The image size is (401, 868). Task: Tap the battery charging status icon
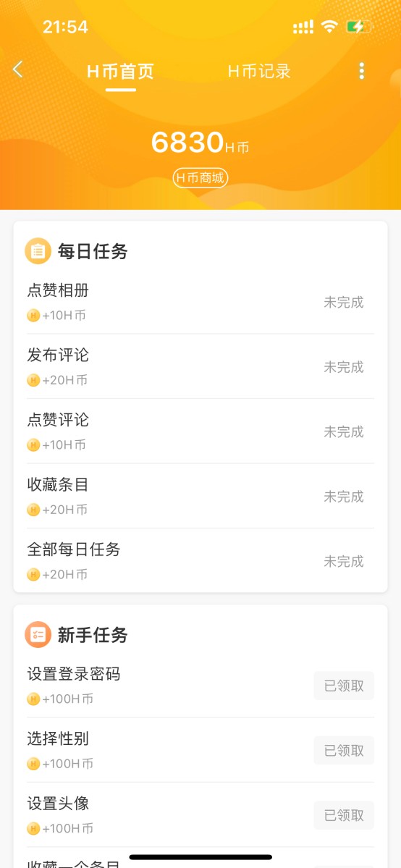(358, 27)
